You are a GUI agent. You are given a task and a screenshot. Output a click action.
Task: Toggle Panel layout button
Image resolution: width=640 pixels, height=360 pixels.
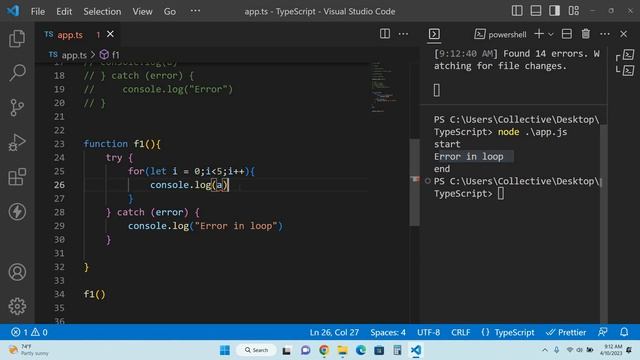tap(536, 11)
